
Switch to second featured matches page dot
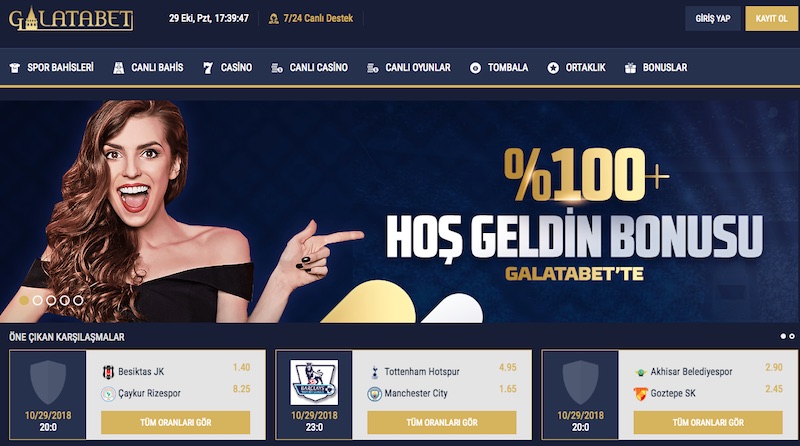pyautogui.click(x=792, y=336)
